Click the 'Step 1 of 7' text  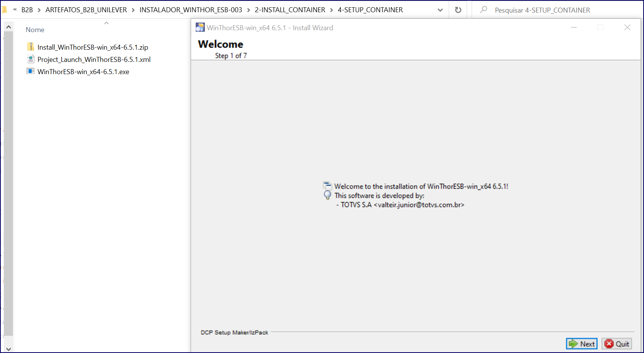click(231, 56)
